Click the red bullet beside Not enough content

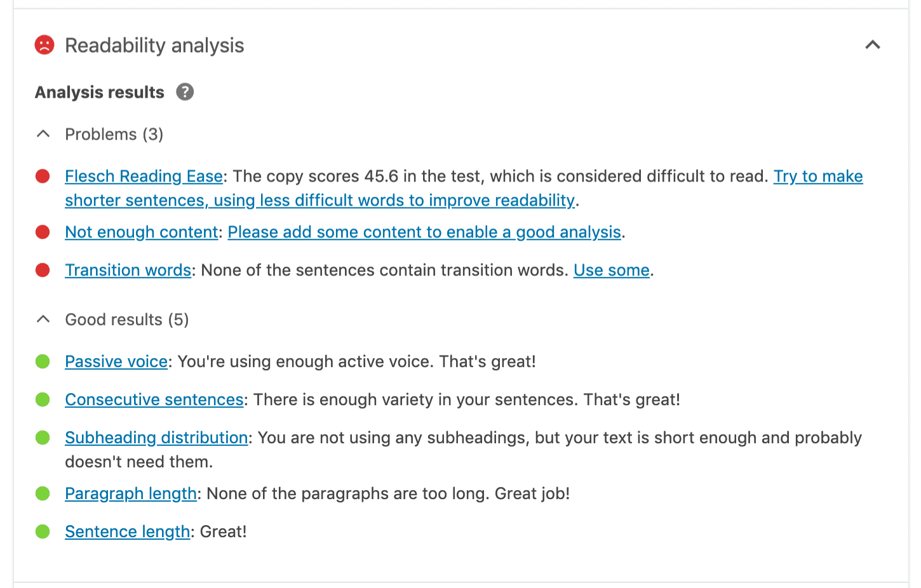[43, 232]
